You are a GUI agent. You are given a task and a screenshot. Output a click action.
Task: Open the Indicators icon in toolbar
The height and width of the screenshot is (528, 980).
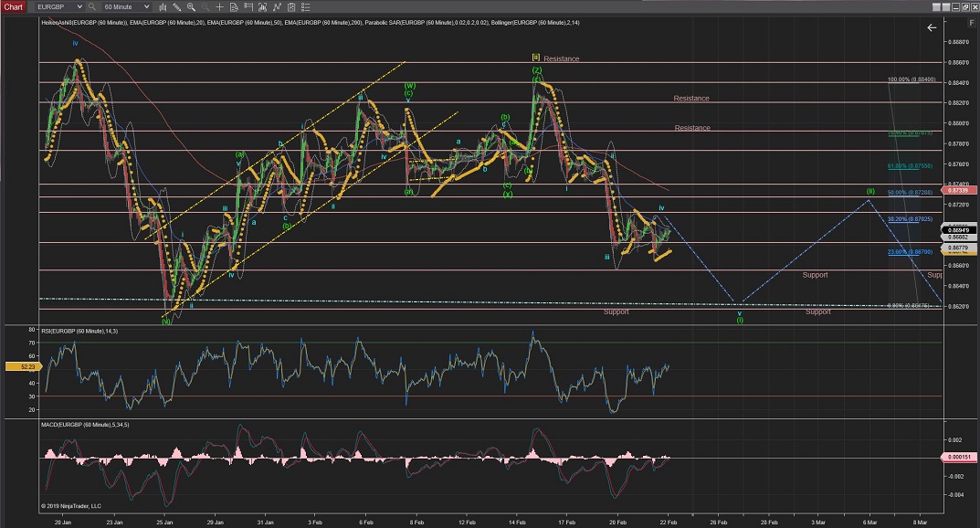[276, 7]
